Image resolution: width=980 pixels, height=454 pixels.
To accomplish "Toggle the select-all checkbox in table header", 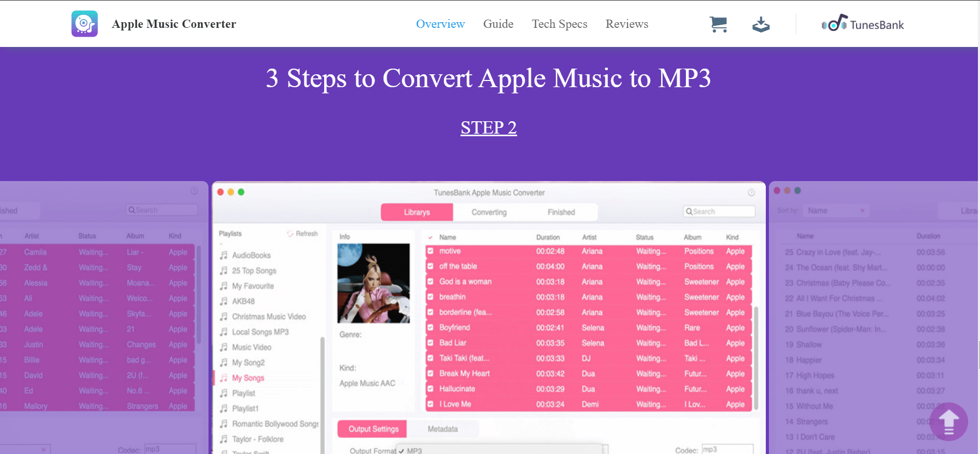I will tap(430, 237).
